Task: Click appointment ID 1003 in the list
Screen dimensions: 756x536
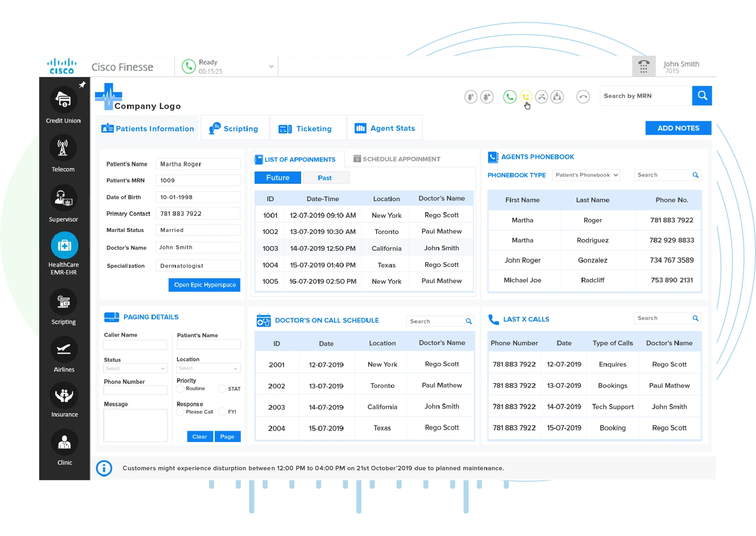Action: coord(270,248)
